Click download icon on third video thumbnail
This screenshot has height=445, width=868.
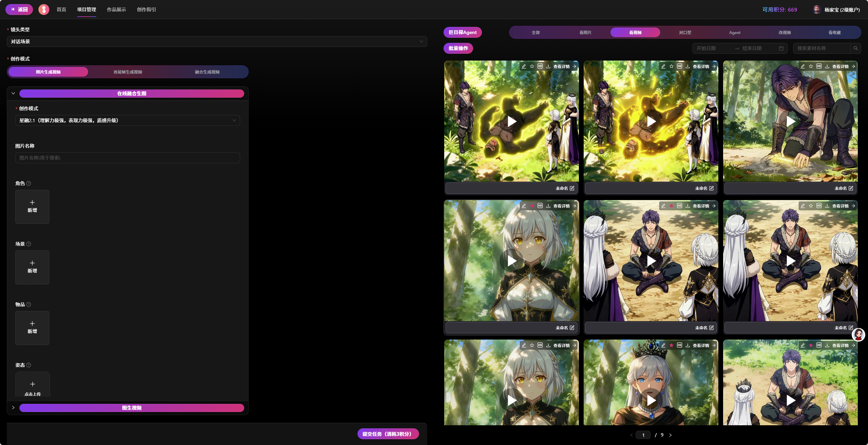[827, 66]
